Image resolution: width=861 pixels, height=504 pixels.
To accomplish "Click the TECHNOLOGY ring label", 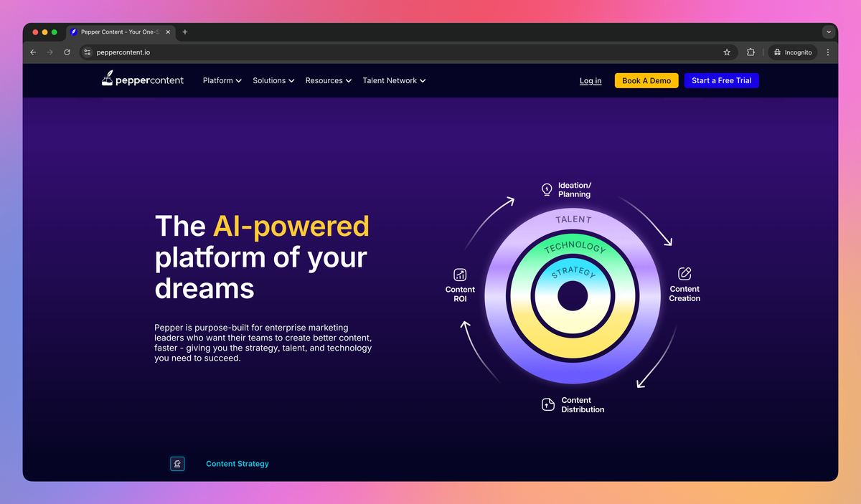I will (x=575, y=246).
